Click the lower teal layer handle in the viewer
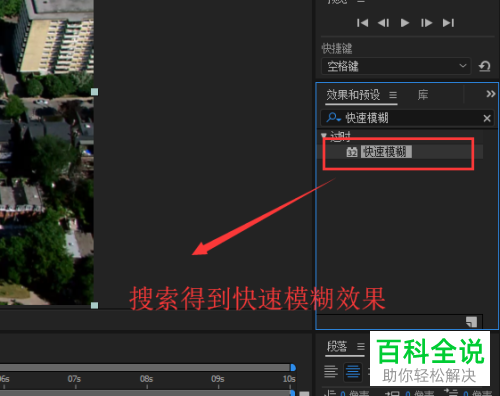 tap(94, 305)
